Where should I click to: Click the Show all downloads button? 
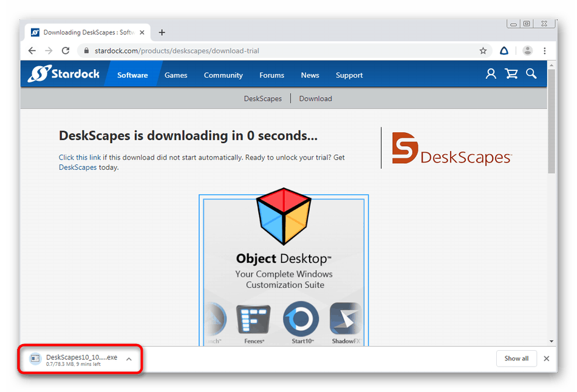[x=516, y=359]
